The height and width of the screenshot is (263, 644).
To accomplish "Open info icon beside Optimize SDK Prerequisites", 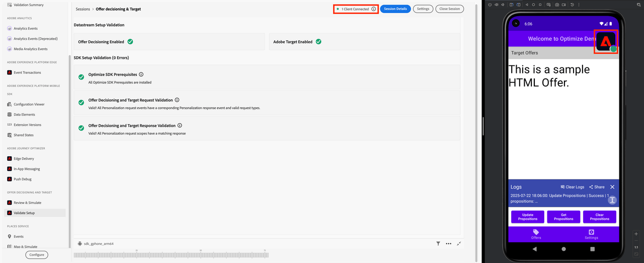I will tap(141, 74).
